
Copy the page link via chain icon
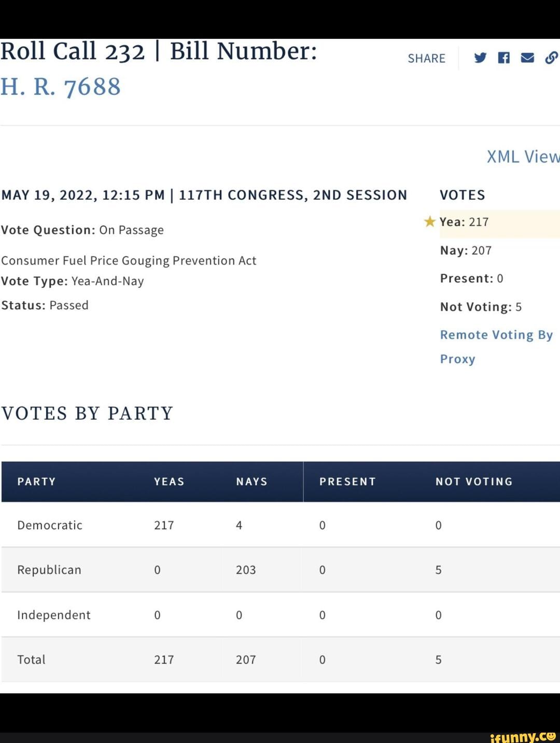pos(552,58)
